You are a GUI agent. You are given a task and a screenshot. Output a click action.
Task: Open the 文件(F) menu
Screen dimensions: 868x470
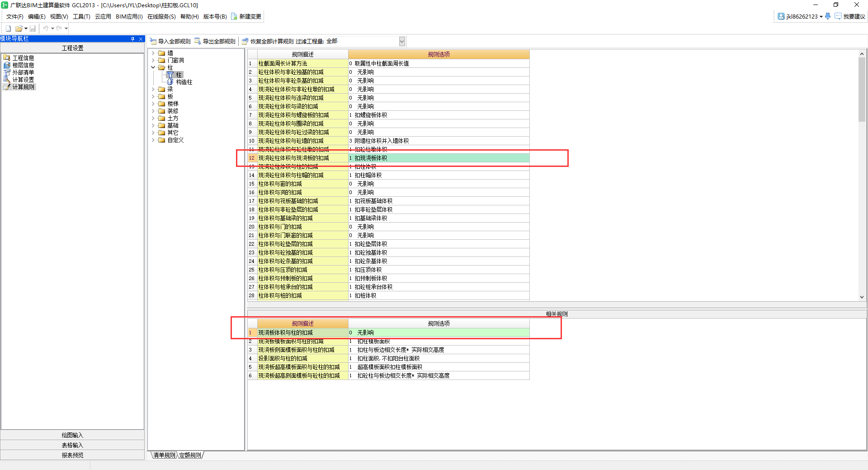click(14, 17)
